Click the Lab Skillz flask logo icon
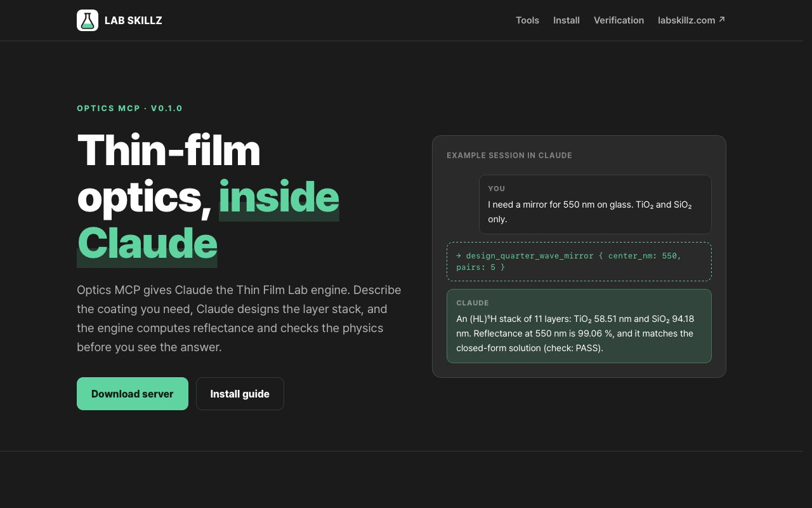The image size is (812, 508). 88,20
